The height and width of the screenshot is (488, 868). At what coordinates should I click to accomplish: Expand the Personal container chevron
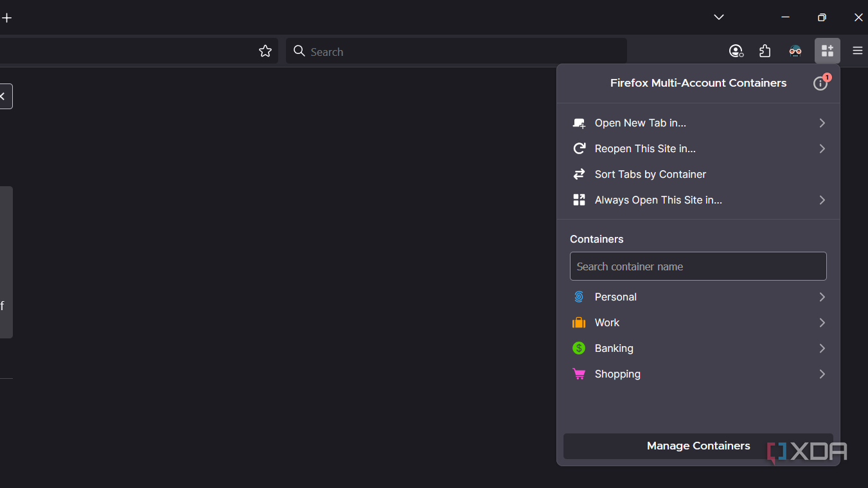coord(822,297)
